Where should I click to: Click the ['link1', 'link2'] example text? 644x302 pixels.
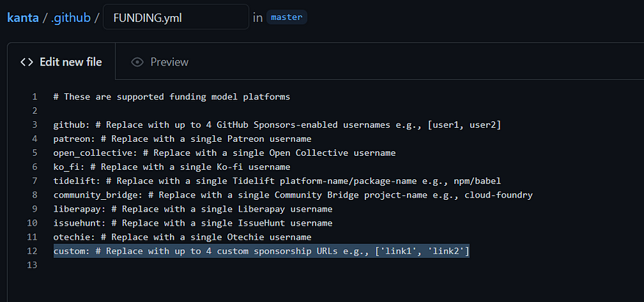point(422,251)
